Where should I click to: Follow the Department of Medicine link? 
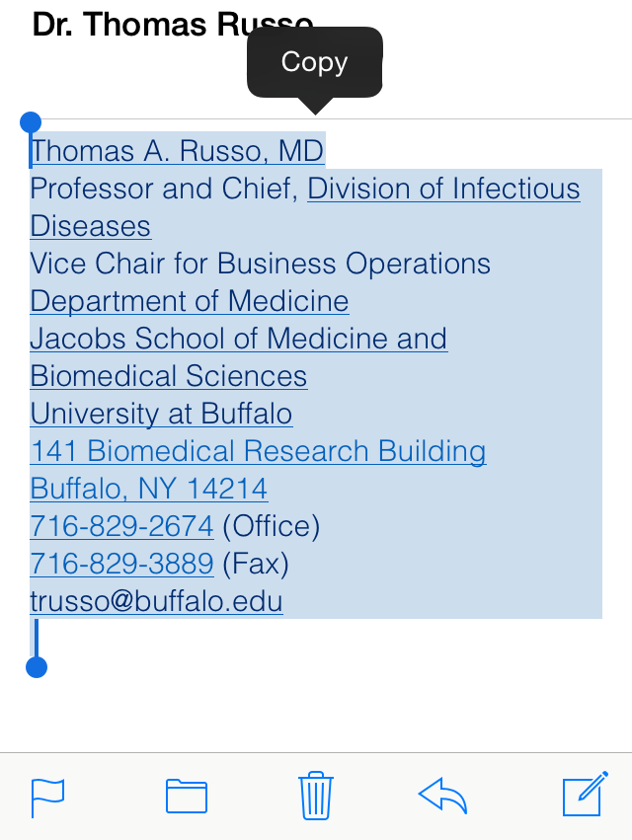click(x=190, y=301)
